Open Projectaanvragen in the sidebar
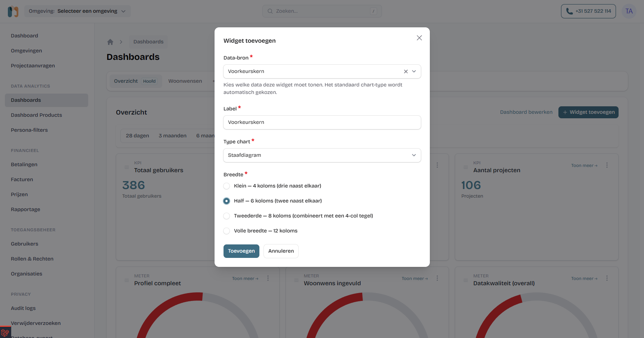This screenshot has height=338, width=644. [33, 66]
